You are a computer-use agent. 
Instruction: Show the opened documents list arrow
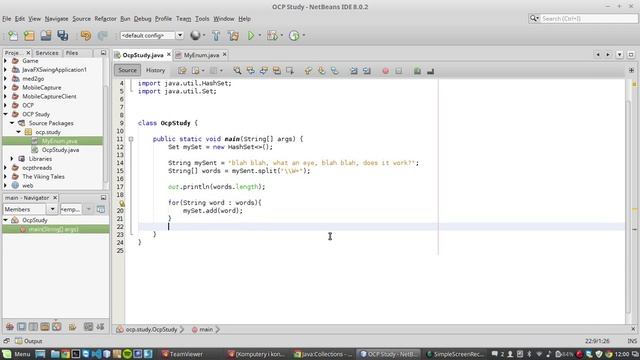(620, 54)
